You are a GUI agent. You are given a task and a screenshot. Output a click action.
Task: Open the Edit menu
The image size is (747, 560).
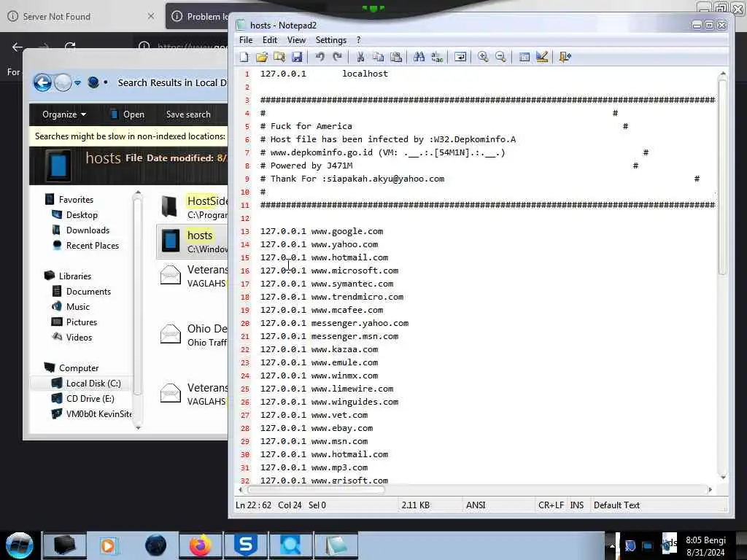[270, 40]
